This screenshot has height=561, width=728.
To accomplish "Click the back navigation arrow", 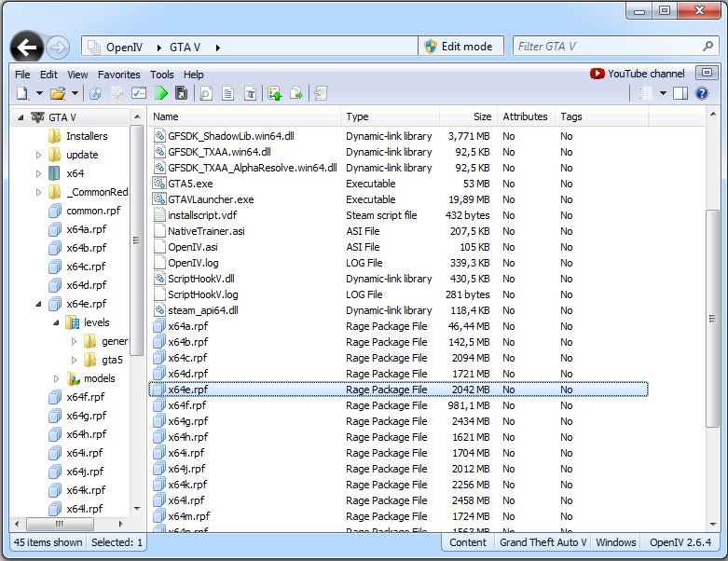I will pos(27,48).
